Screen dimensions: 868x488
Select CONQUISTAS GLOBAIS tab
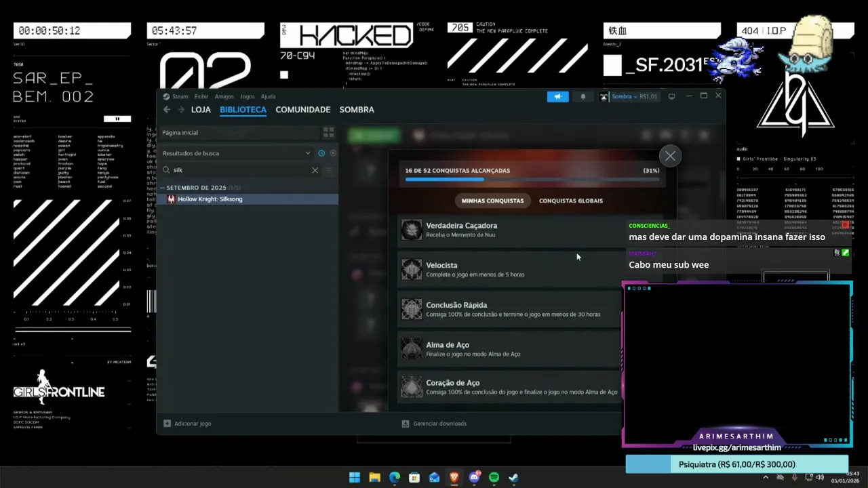(571, 201)
